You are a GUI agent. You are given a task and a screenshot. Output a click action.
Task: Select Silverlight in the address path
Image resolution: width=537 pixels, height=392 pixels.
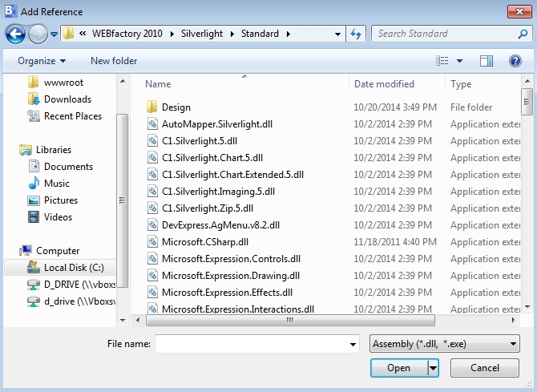pos(202,34)
